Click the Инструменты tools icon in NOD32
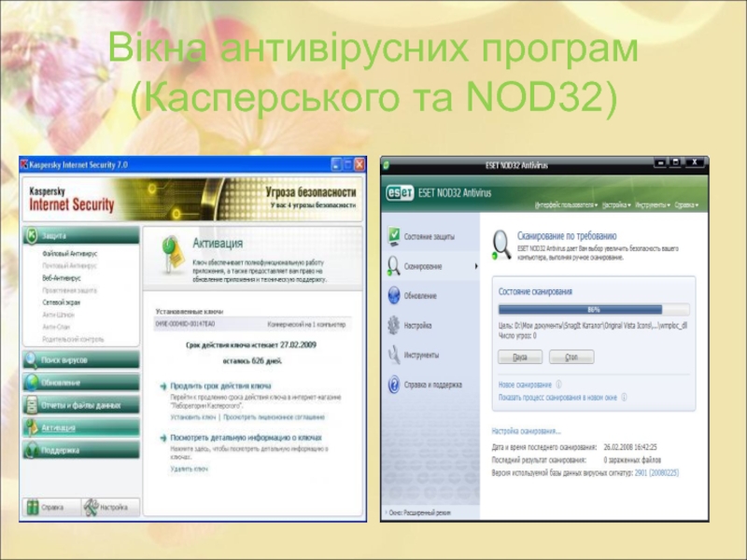The height and width of the screenshot is (560, 747). coord(394,355)
